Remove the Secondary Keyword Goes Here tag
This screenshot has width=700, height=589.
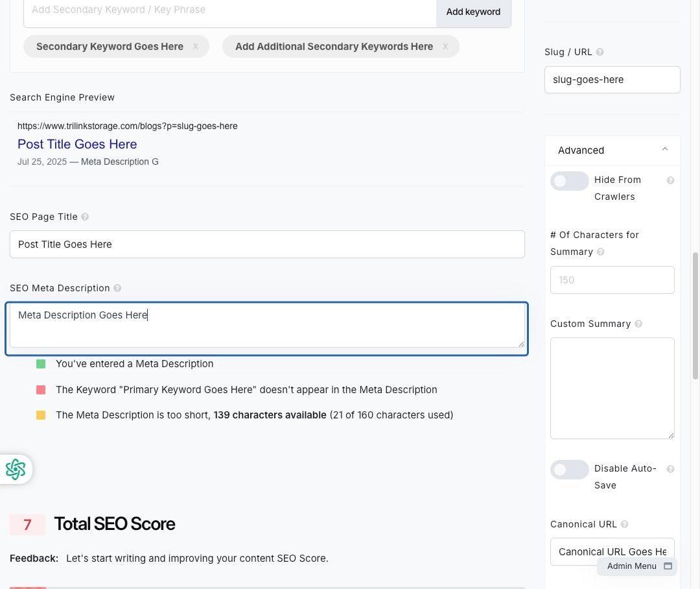tap(196, 47)
